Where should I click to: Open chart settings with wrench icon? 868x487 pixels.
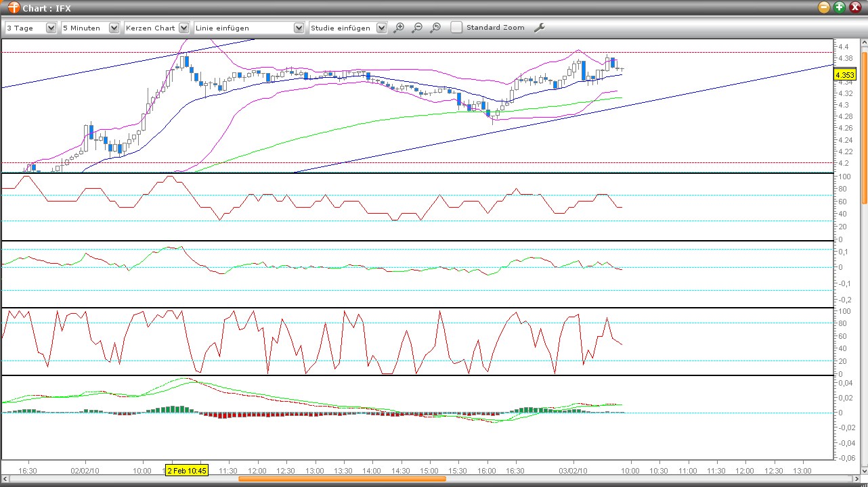click(x=540, y=28)
